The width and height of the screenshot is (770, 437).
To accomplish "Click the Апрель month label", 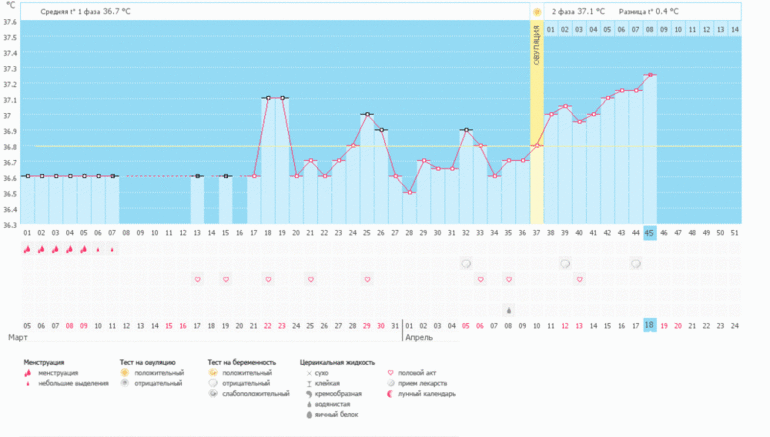I will [x=417, y=338].
